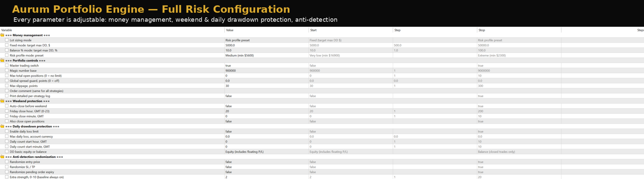Tick the Friday close hour checkbox
Image resolution: width=644 pixels, height=179 pixels.
[7, 111]
